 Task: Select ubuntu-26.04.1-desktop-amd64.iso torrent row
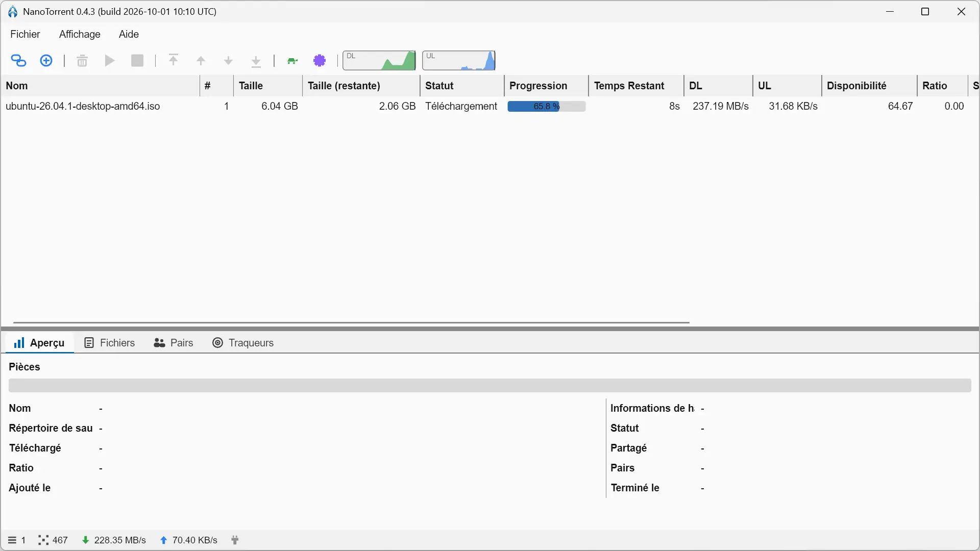point(489,106)
